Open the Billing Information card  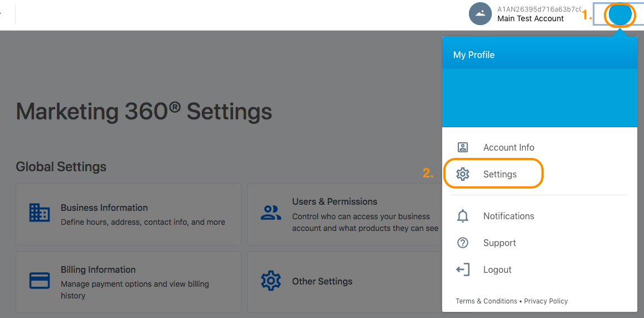click(x=129, y=282)
